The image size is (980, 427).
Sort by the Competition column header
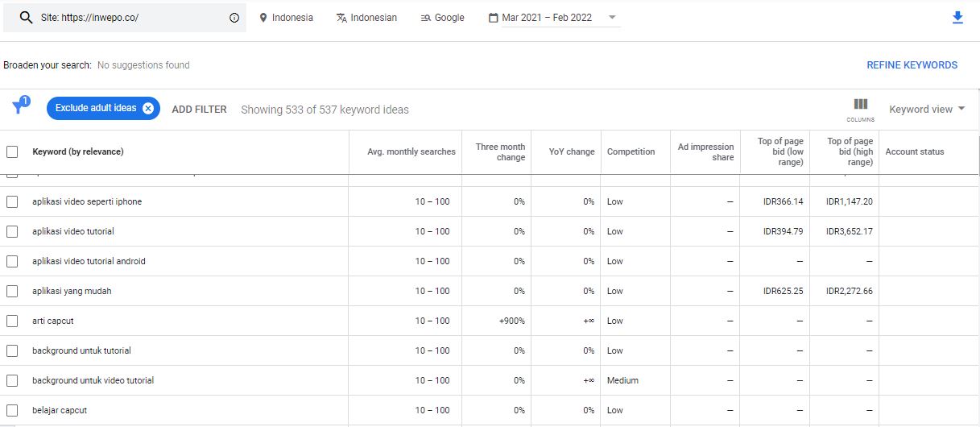(x=631, y=151)
